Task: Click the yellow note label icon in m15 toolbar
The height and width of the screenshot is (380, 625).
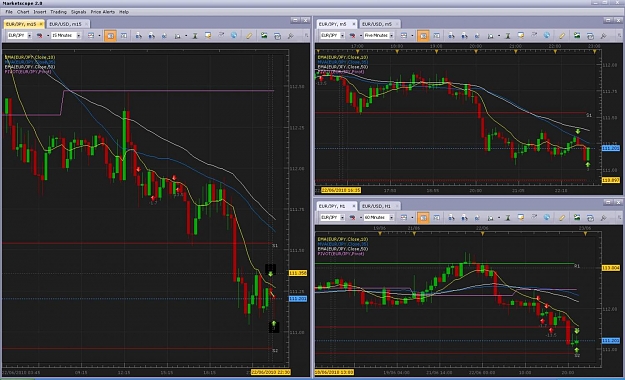Action: coord(208,36)
